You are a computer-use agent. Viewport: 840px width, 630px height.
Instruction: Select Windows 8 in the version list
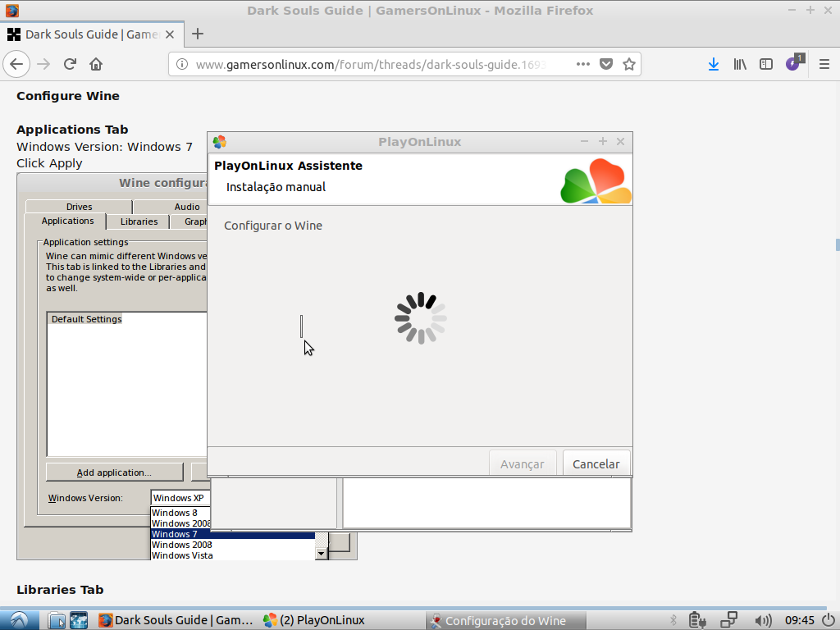pos(180,513)
